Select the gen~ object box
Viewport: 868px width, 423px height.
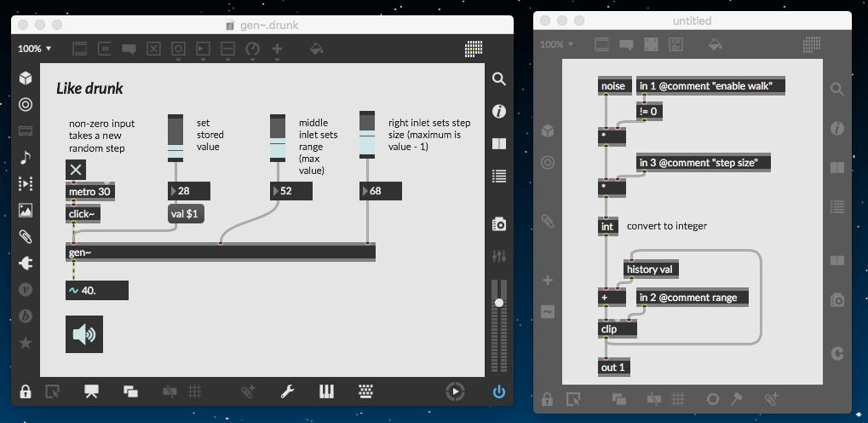[x=221, y=252]
